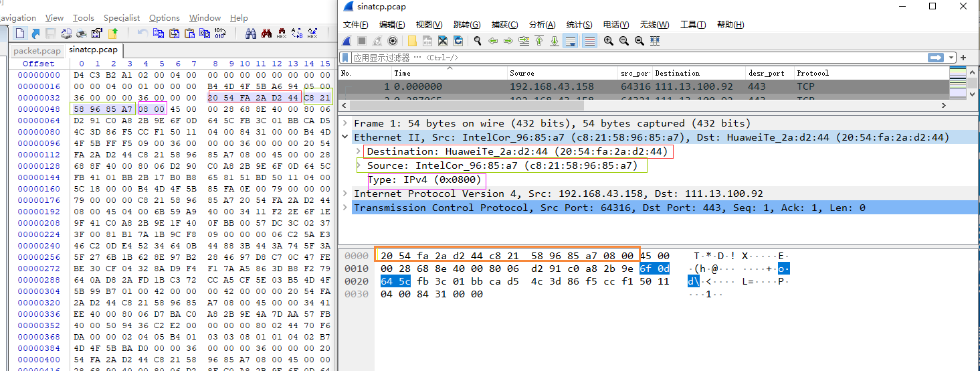Screen dimensions: 980x371
Task: Click Reload capture file icon in Wireshark
Action: click(x=458, y=41)
